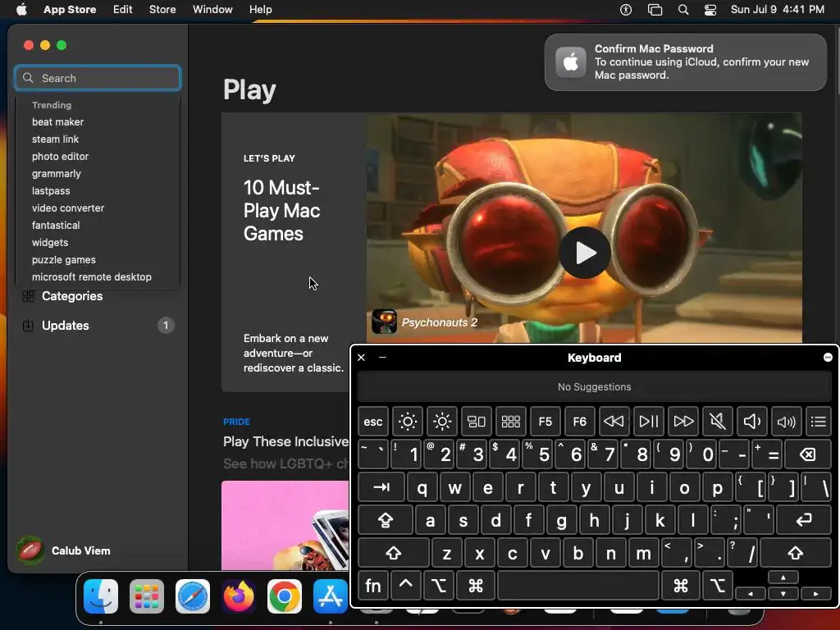Toggle the control key on Keyboard
840x630 pixels.
pos(405,586)
